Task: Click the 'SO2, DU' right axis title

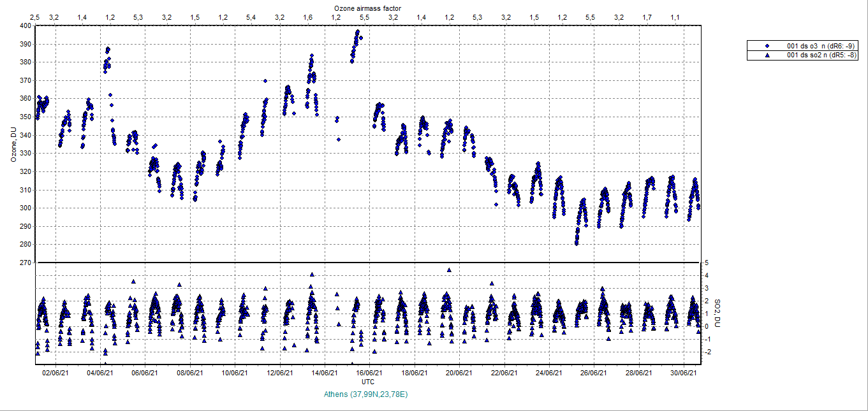Action: click(x=717, y=313)
